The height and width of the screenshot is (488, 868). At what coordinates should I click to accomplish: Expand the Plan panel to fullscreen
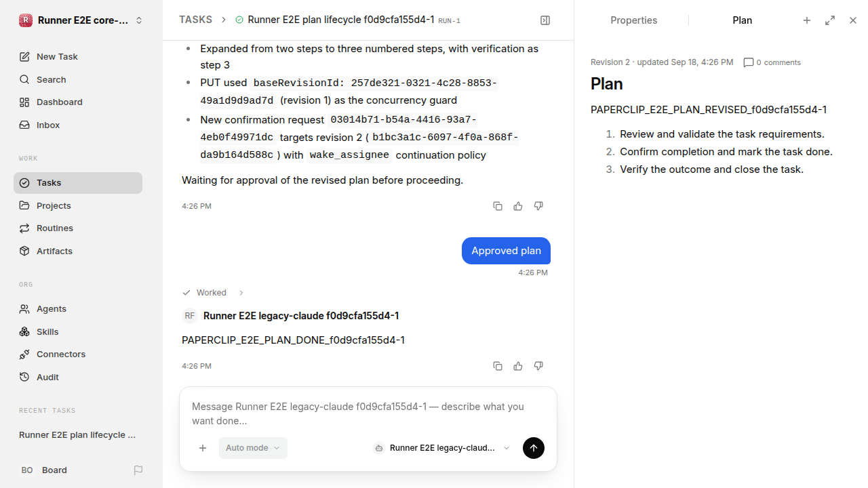tap(830, 20)
